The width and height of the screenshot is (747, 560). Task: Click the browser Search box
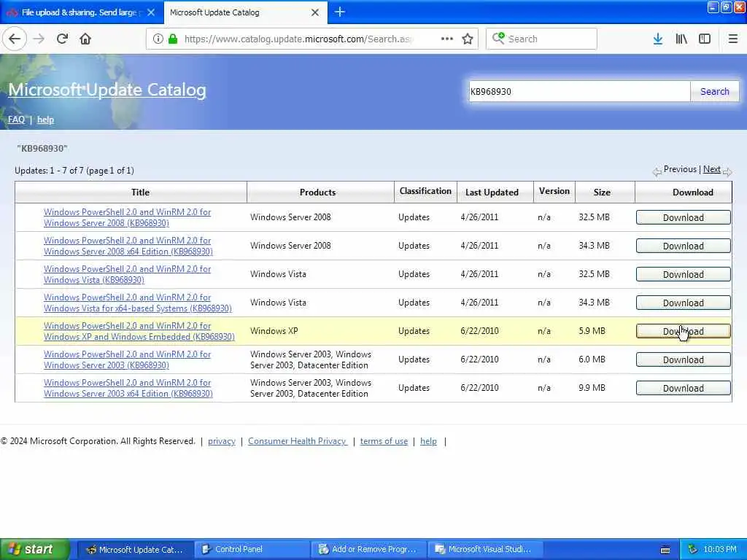(x=541, y=39)
